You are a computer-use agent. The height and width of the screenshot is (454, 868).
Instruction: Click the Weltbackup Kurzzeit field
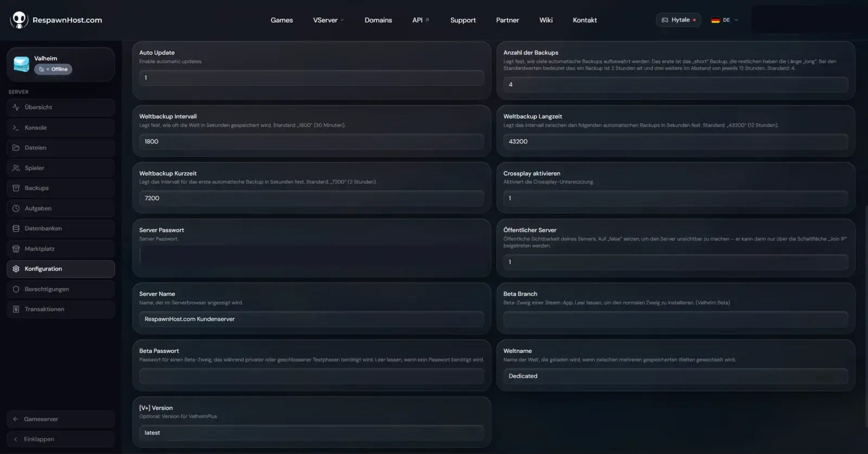pyautogui.click(x=311, y=198)
